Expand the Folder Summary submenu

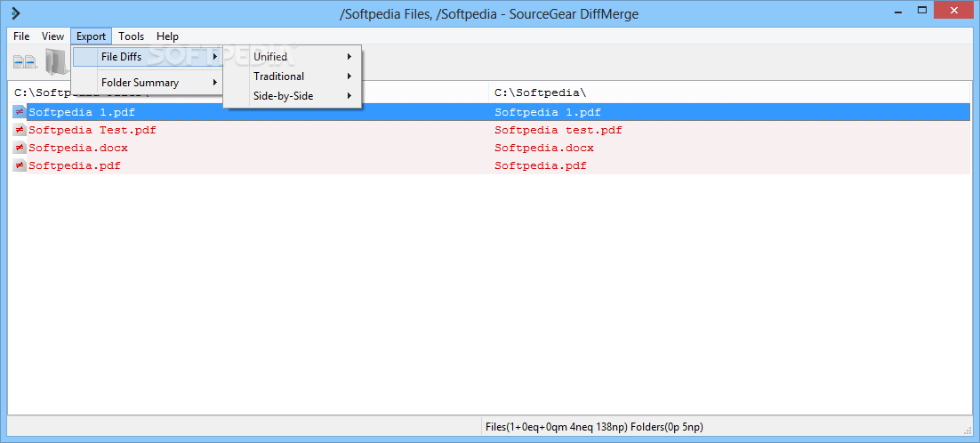tap(148, 83)
